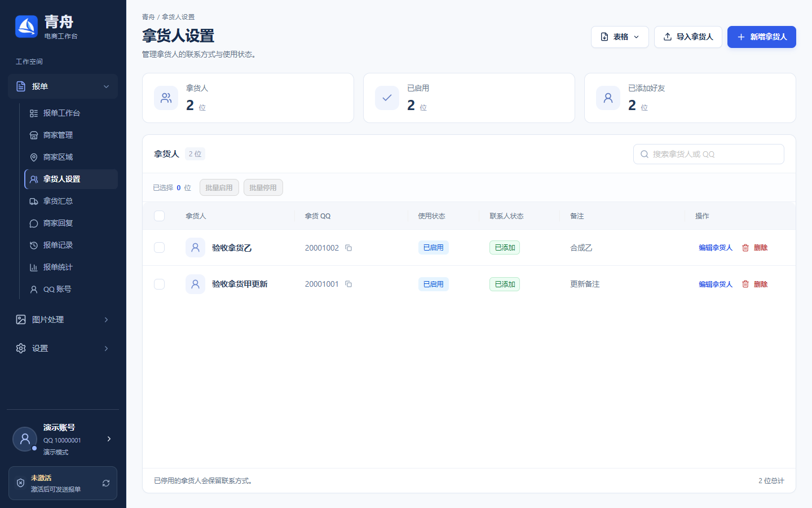This screenshot has height=508, width=812.
Task: Collapse the 报单 menu with its chevron
Action: pos(106,86)
